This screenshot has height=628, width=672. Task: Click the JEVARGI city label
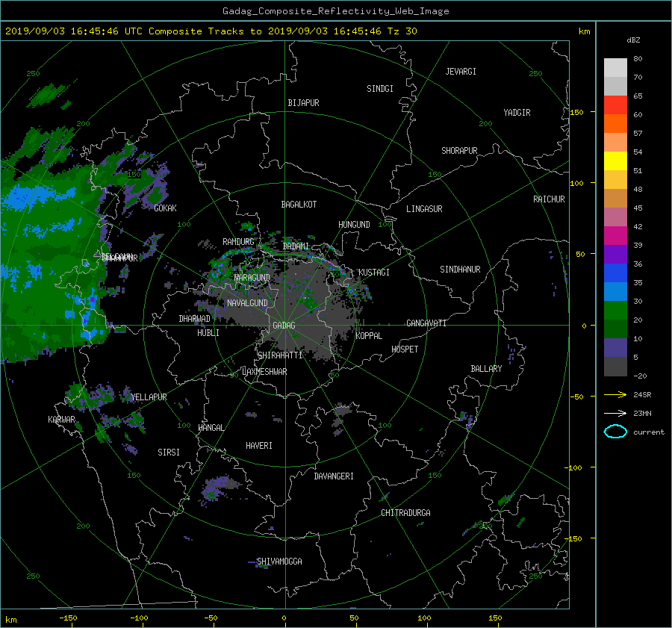point(460,72)
